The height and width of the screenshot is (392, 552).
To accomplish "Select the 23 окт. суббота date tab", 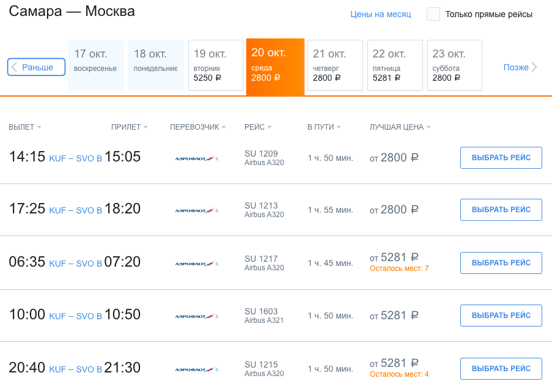I will click(x=454, y=65).
